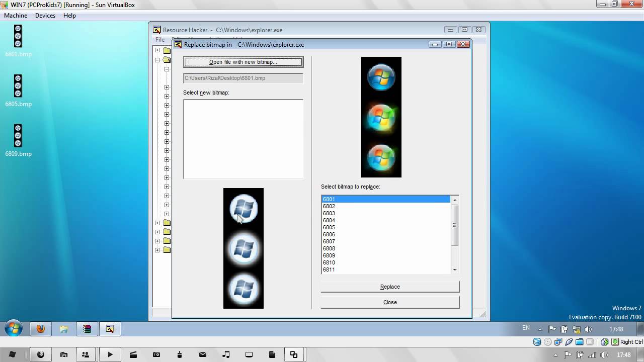Open the File menu in Resource Hacker
This screenshot has width=644, height=362.
160,40
